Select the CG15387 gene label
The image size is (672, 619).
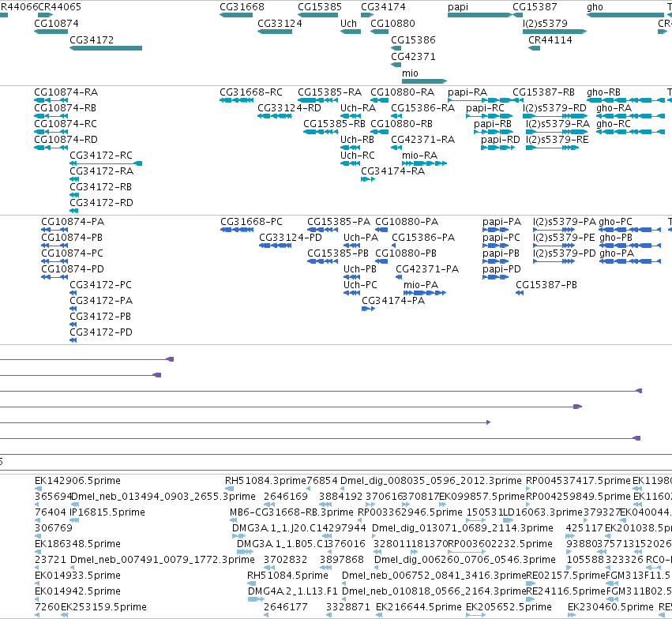pos(535,7)
